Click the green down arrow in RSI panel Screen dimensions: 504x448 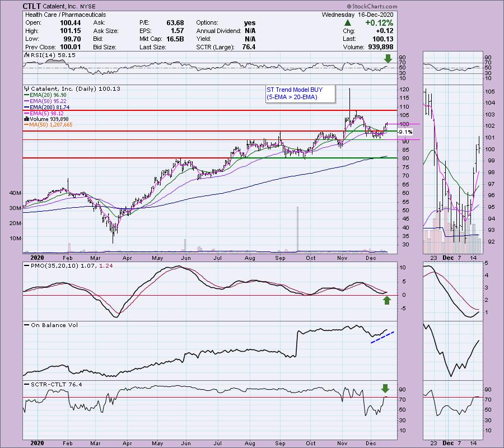click(x=388, y=58)
